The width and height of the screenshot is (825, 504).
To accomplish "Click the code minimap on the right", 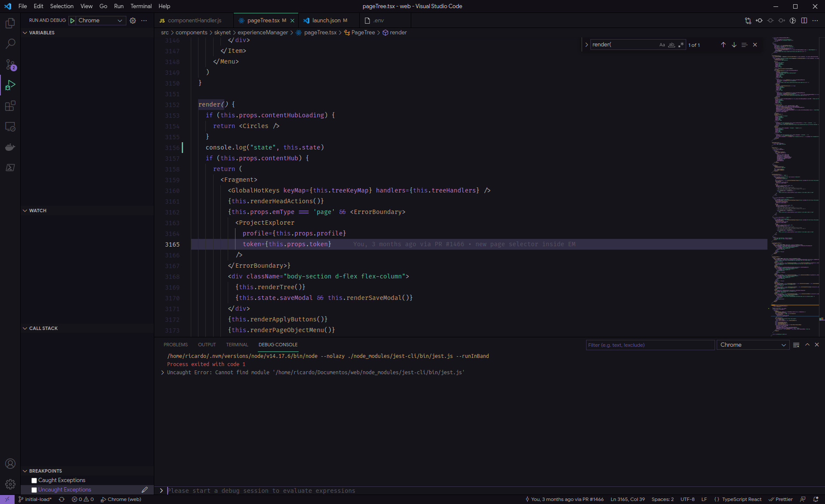I will tap(794, 186).
